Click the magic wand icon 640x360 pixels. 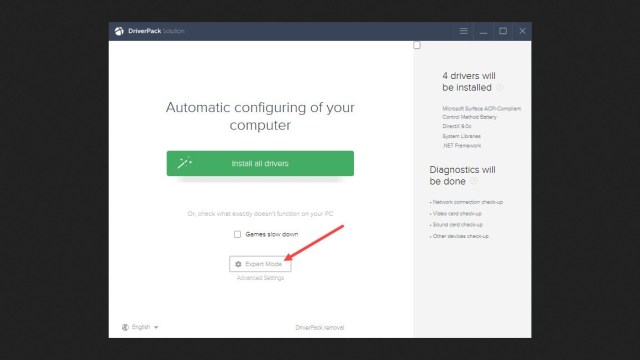click(x=184, y=162)
